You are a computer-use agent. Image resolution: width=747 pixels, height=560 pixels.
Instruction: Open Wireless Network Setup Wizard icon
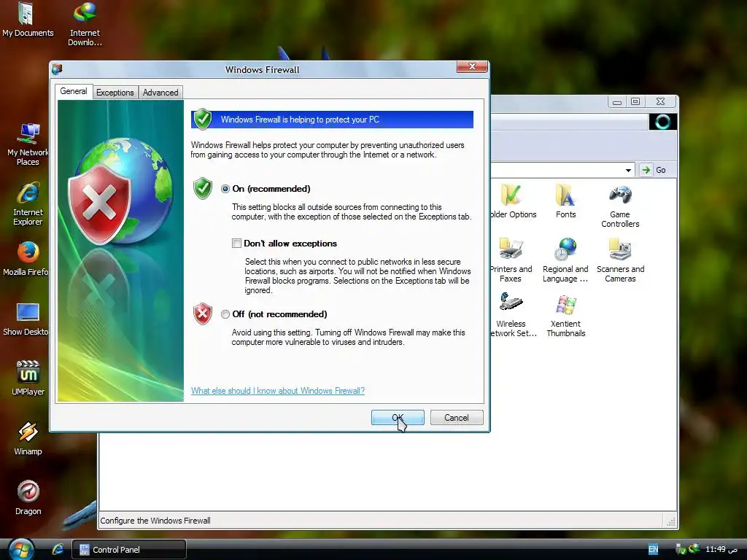click(x=513, y=315)
